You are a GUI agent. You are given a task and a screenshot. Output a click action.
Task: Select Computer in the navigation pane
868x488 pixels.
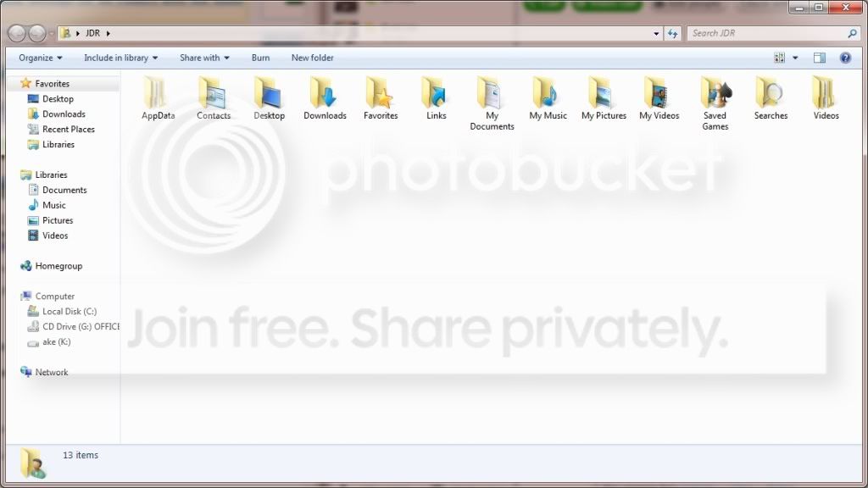(x=54, y=297)
